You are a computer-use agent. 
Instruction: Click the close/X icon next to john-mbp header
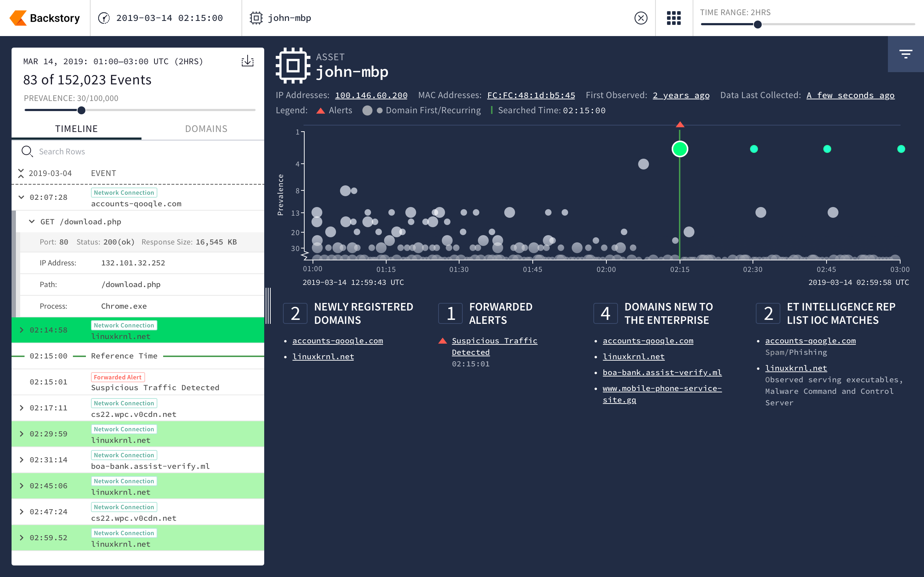point(641,18)
